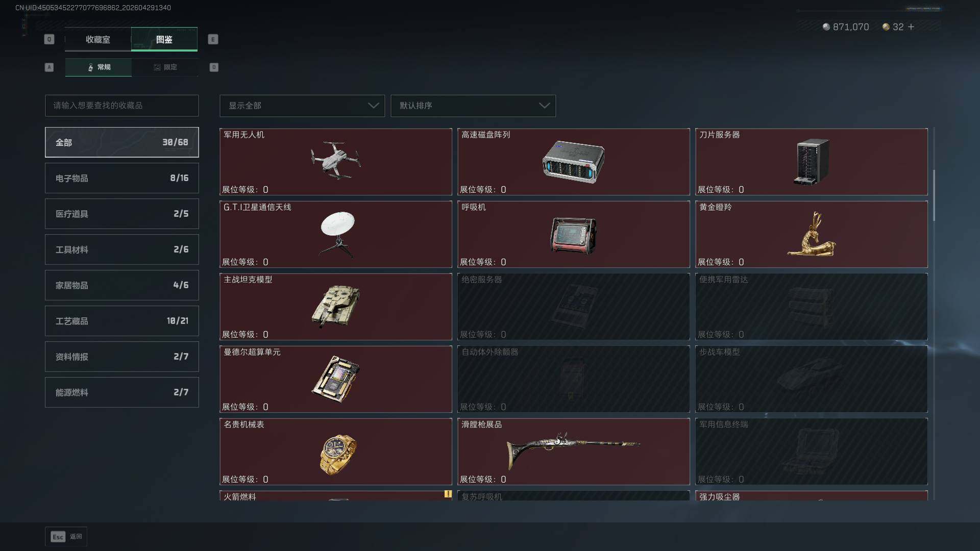
Task: Click the 黄金瞪羚 golden gazelle item
Action: coord(812,234)
